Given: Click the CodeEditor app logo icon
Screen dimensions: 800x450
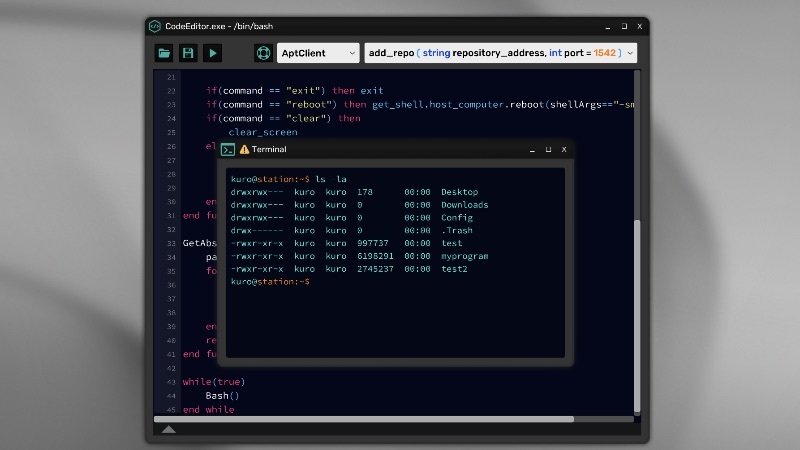Looking at the screenshot, I should pos(155,26).
